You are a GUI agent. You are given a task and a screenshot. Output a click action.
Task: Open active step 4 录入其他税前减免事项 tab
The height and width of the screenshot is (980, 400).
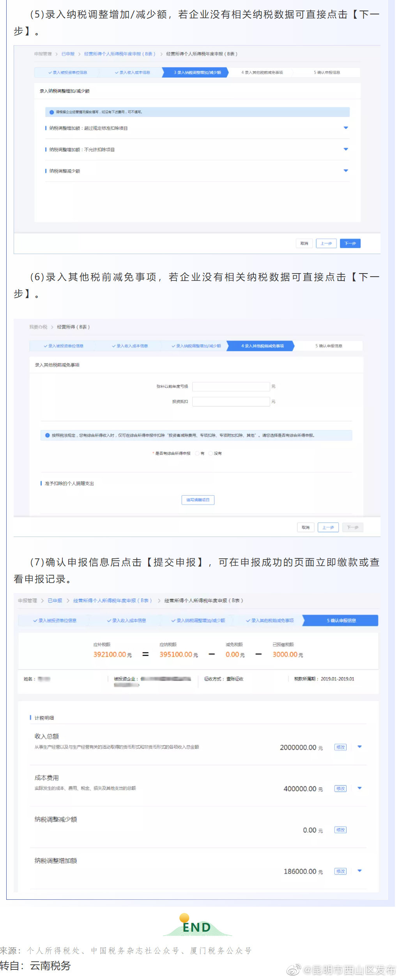click(x=261, y=346)
